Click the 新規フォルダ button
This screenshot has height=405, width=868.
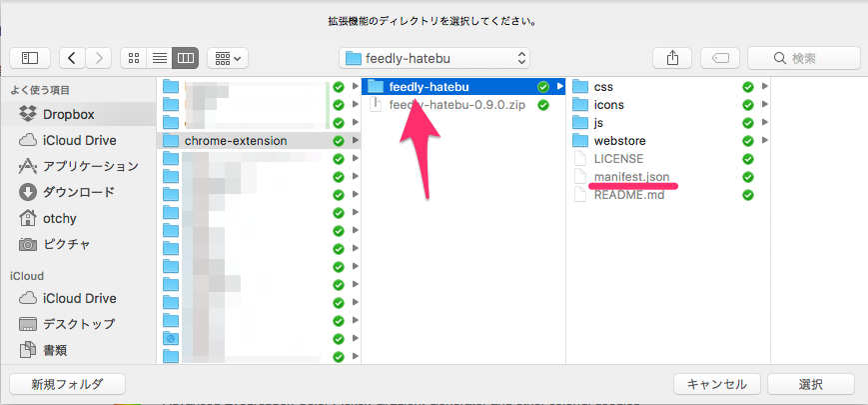tap(68, 384)
